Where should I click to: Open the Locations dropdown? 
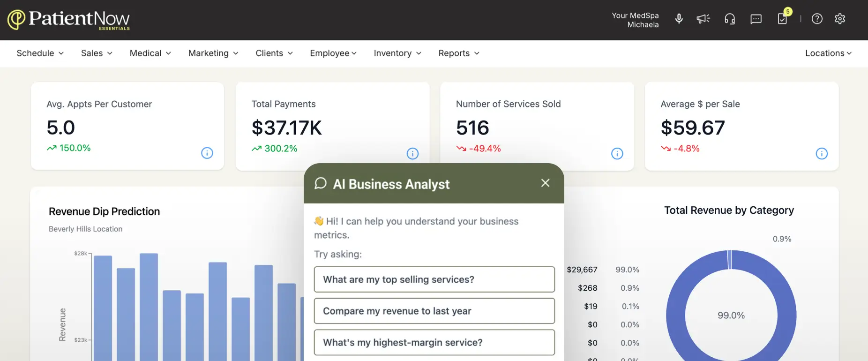coord(828,53)
